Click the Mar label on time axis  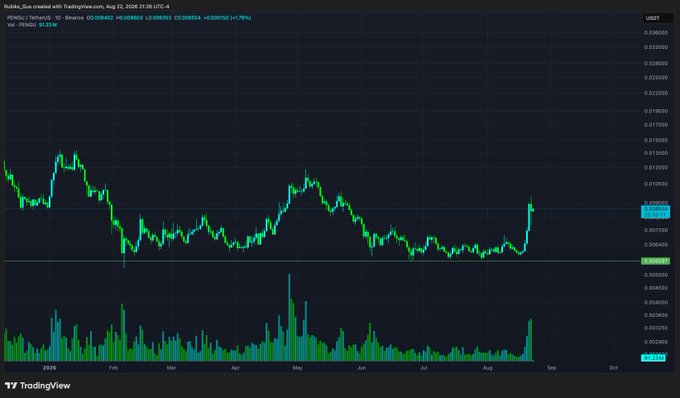pyautogui.click(x=171, y=368)
